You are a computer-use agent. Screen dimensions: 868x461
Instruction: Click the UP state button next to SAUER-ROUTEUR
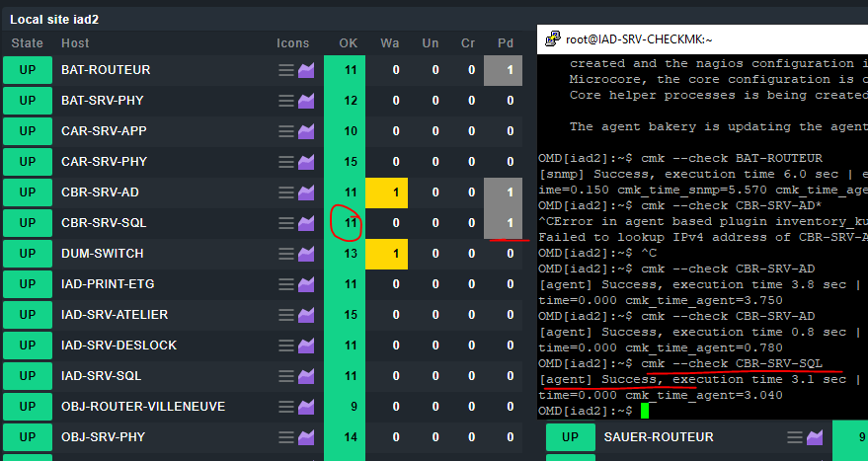click(570, 437)
